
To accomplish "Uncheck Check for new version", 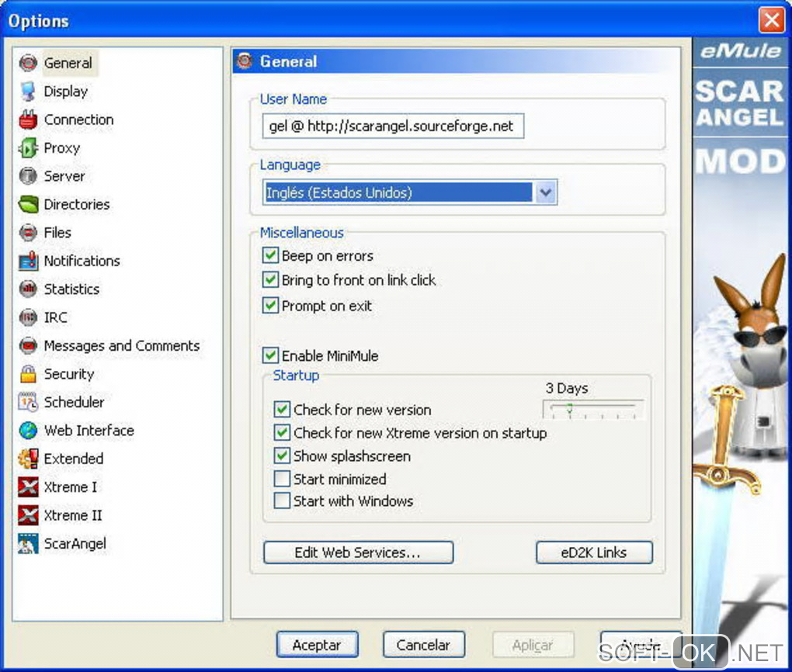I will point(282,410).
